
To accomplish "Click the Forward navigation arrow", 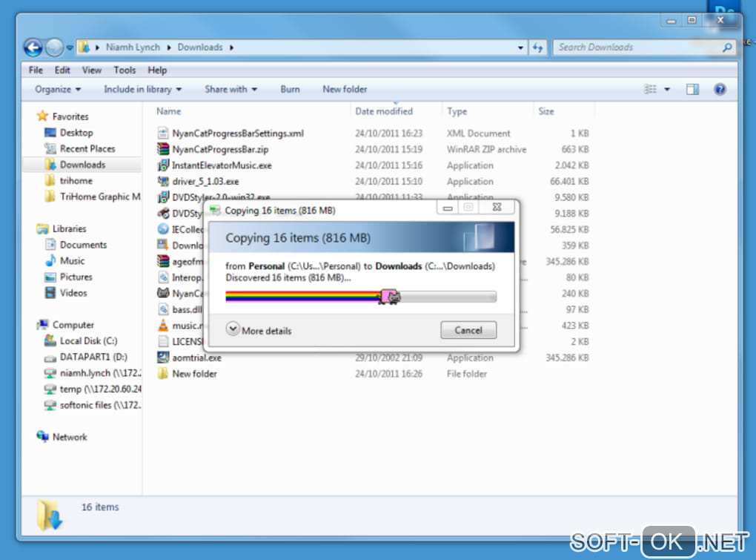I will 54,47.
